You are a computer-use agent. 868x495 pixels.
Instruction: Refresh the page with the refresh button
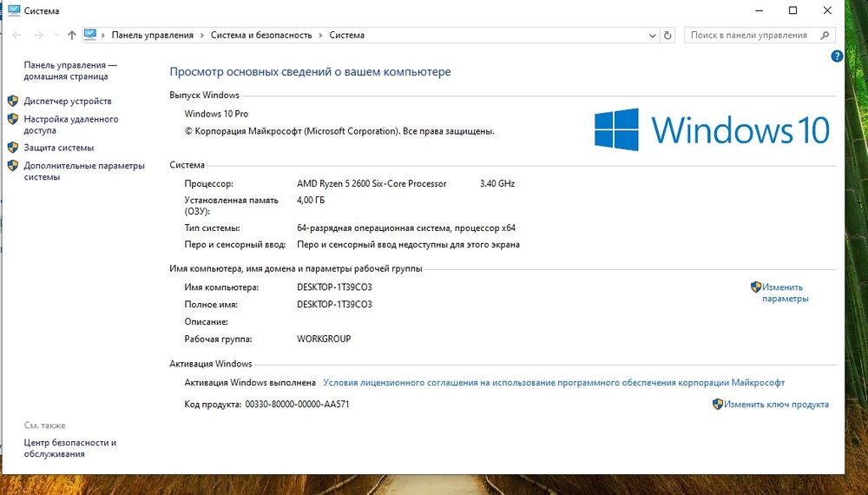coord(667,36)
